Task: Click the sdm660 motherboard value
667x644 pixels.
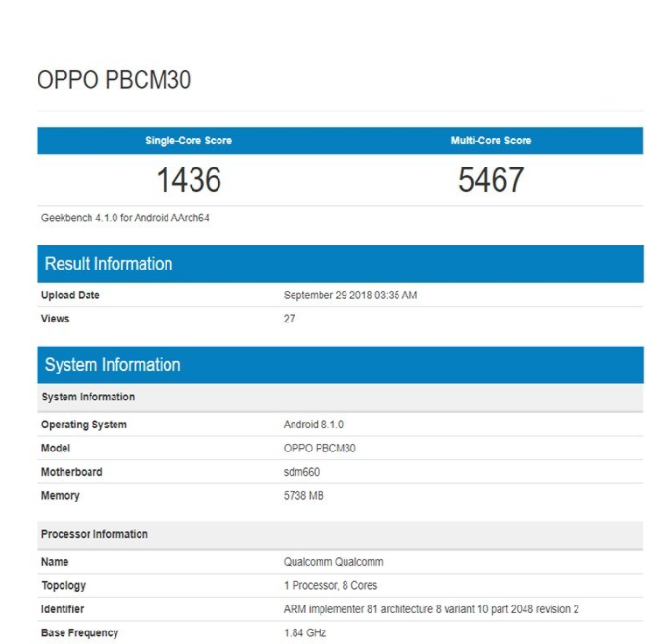Action: point(301,472)
